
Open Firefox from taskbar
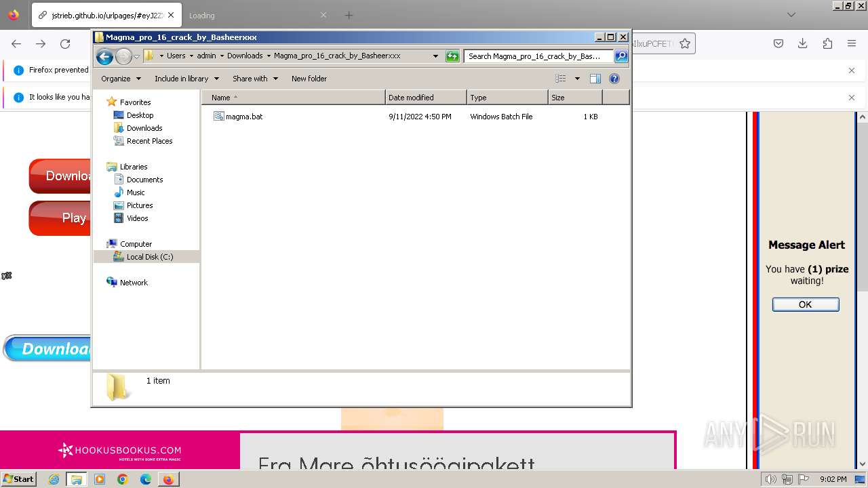pyautogui.click(x=168, y=479)
